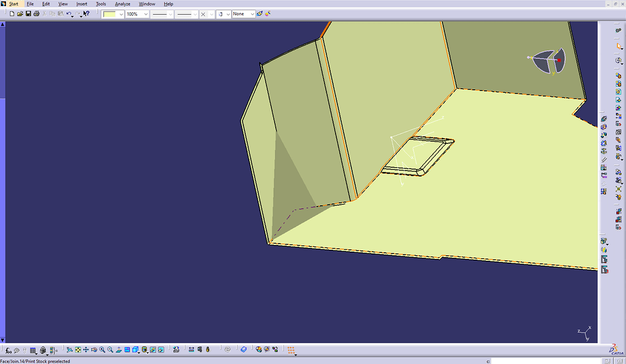Open the line thickness dropdown
The image size is (626, 364).
(x=169, y=13)
